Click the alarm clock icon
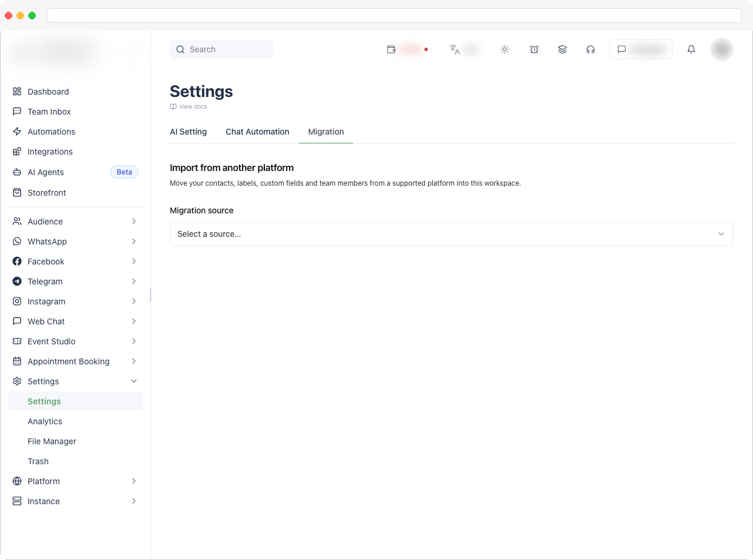The height and width of the screenshot is (560, 753). click(534, 49)
